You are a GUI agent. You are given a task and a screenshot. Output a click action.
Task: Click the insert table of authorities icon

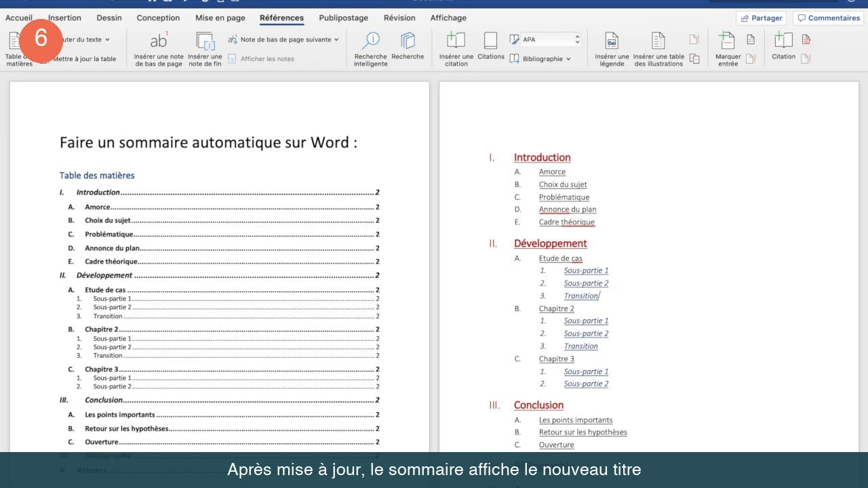806,40
